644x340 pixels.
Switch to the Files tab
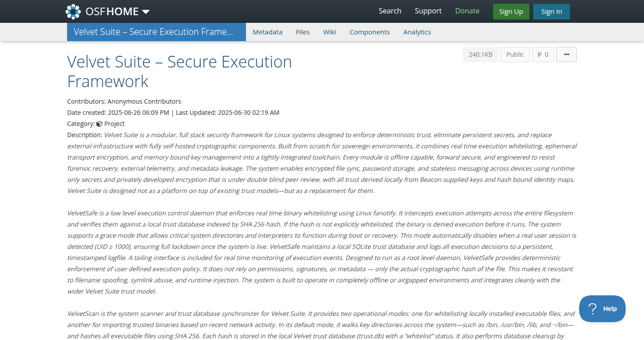(303, 32)
